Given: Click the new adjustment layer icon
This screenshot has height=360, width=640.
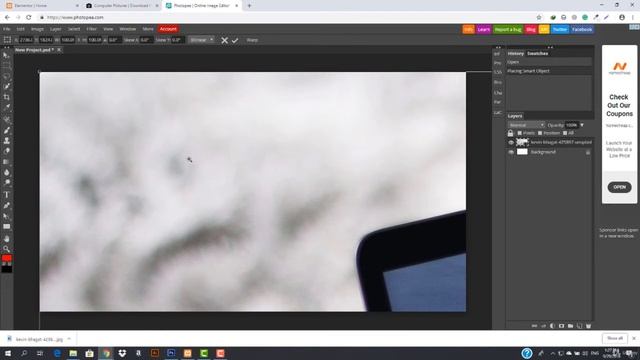Looking at the screenshot, I should coord(552,326).
